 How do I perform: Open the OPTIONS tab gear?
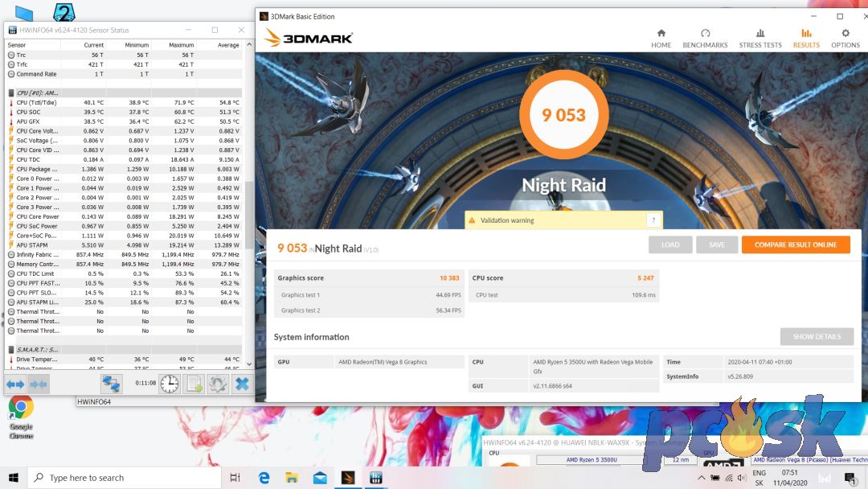(x=845, y=39)
